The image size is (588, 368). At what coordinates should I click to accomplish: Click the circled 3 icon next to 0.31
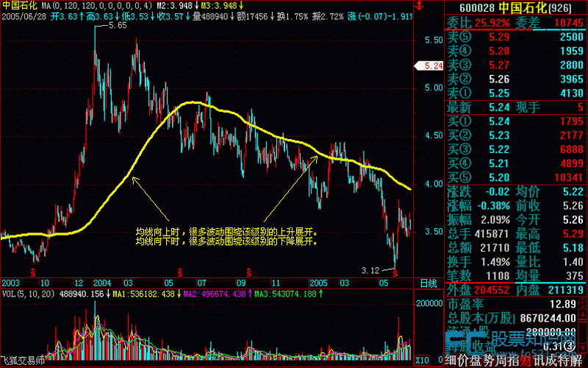click(570, 346)
